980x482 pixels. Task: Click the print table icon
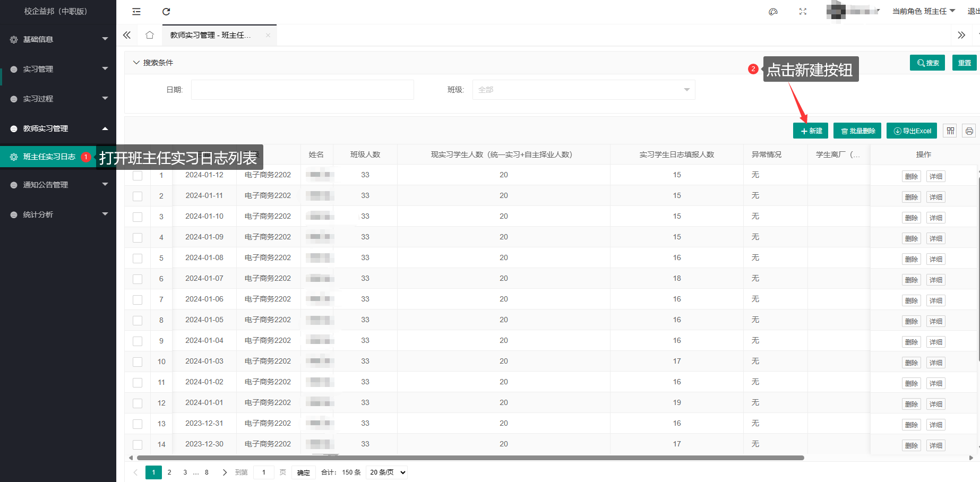click(x=969, y=131)
